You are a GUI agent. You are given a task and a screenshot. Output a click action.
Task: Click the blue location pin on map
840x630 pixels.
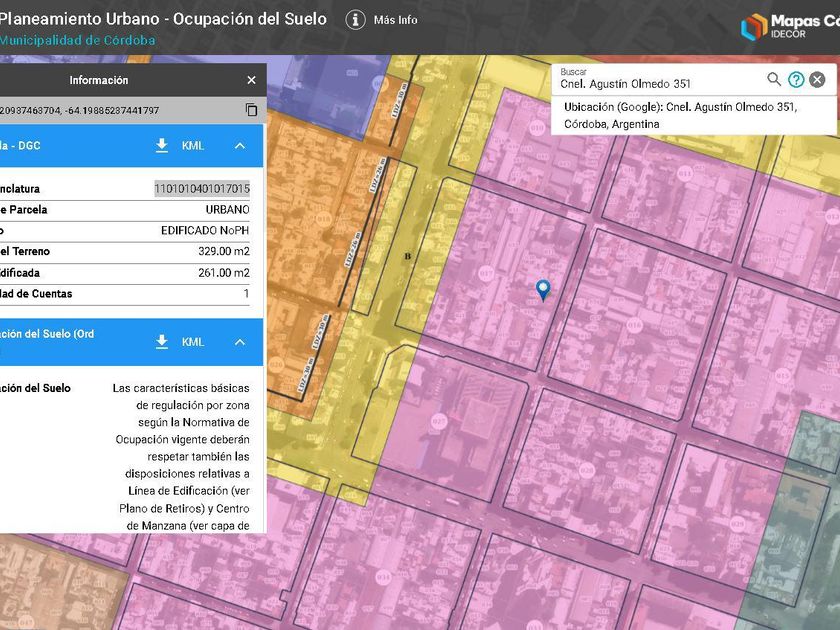(x=543, y=289)
